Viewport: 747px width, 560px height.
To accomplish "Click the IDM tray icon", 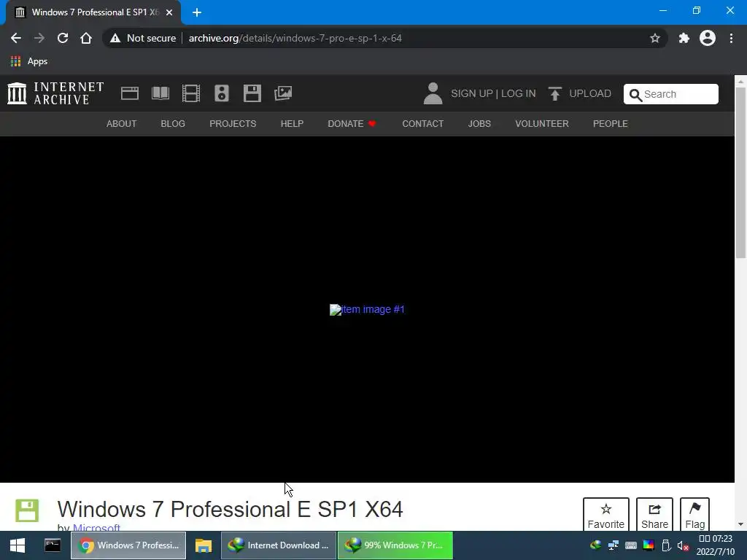I will click(595, 545).
